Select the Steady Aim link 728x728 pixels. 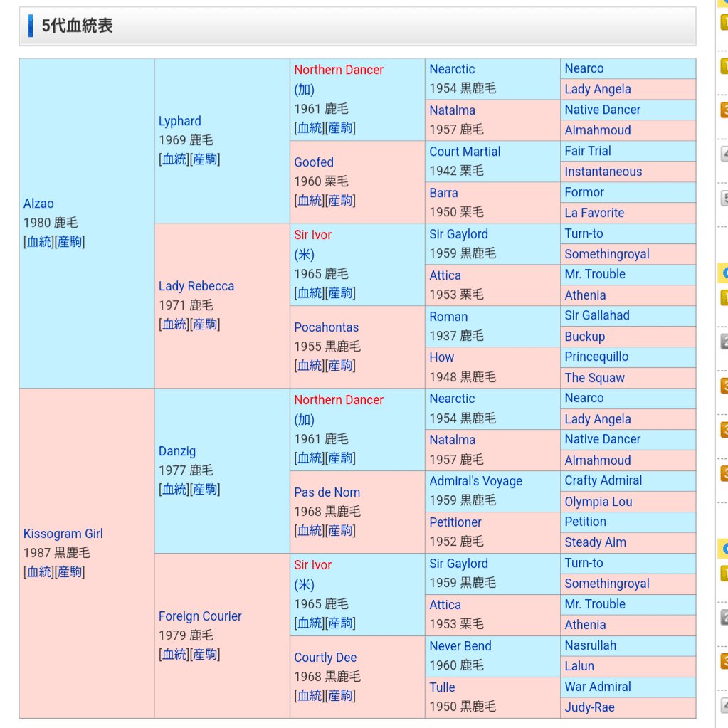click(595, 542)
